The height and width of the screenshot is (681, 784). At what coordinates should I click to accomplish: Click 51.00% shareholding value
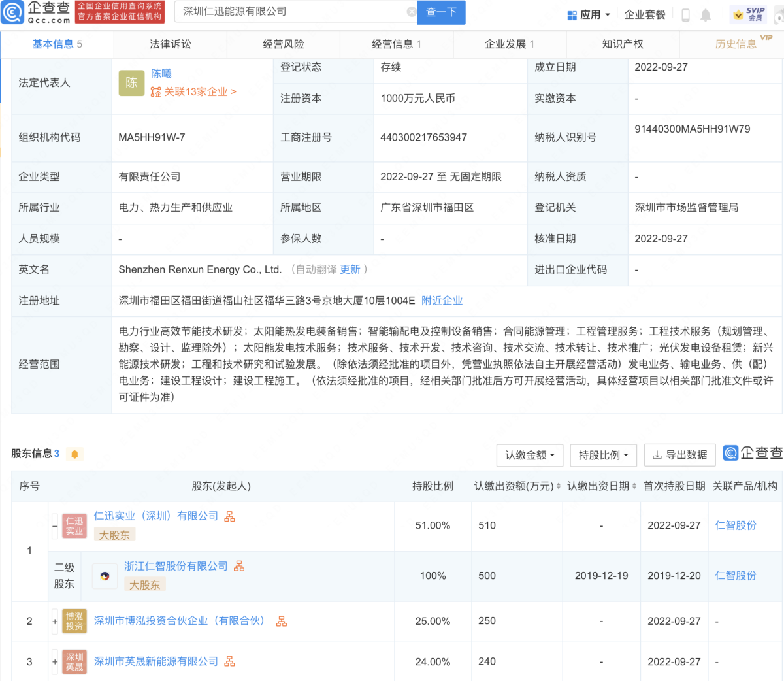433,525
